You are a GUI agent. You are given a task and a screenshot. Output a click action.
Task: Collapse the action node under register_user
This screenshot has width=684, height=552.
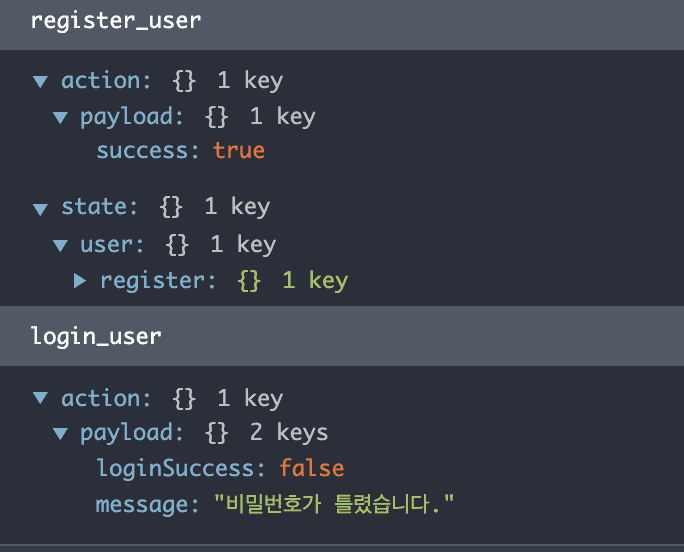(40, 81)
